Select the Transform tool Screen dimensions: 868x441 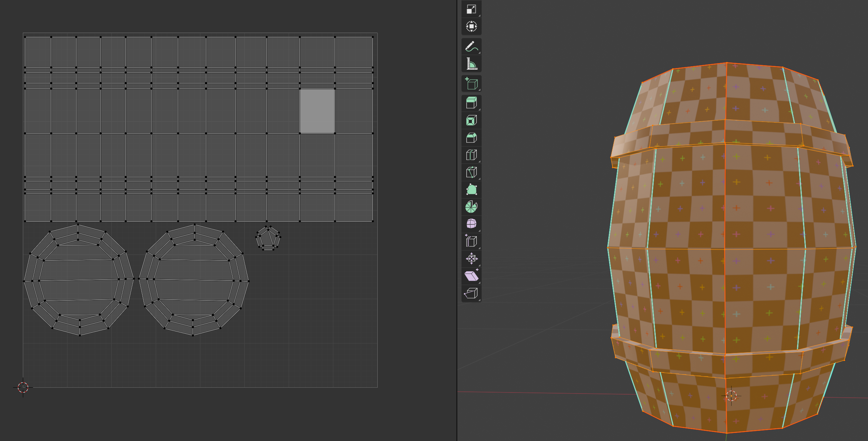pyautogui.click(x=471, y=26)
